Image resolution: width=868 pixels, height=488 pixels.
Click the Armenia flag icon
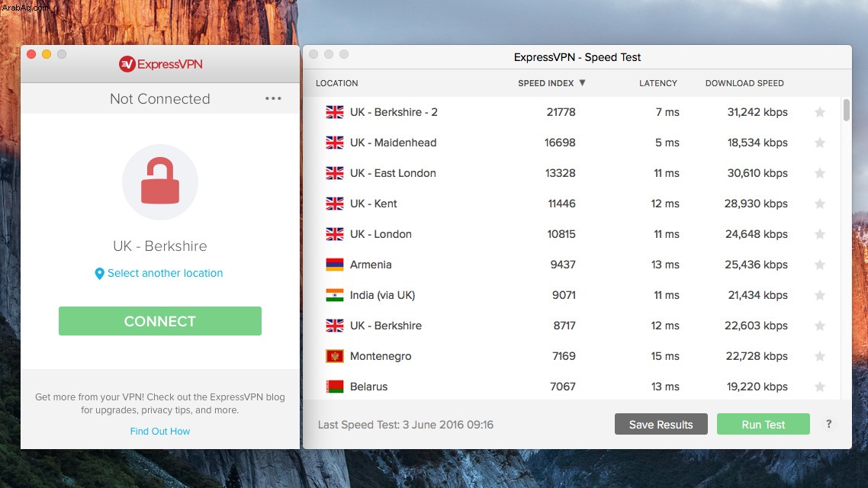coord(334,265)
